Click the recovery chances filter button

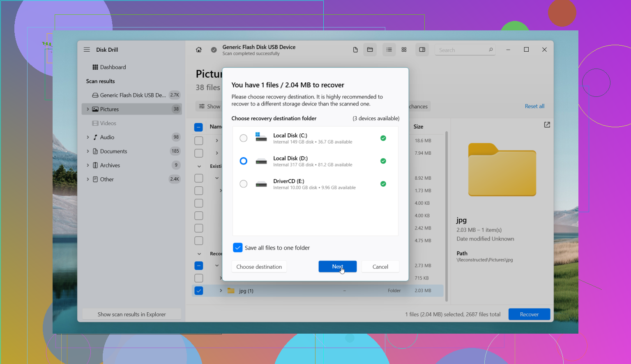(x=419, y=106)
